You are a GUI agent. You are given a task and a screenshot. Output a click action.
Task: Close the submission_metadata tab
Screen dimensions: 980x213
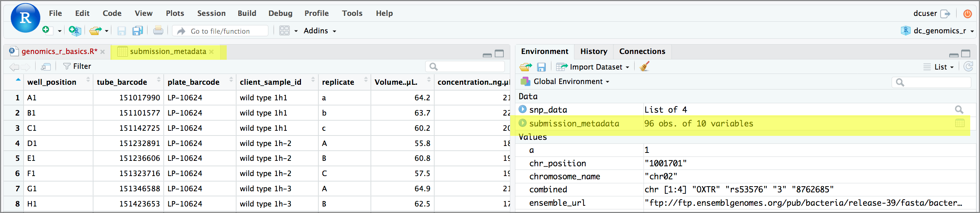[212, 52]
